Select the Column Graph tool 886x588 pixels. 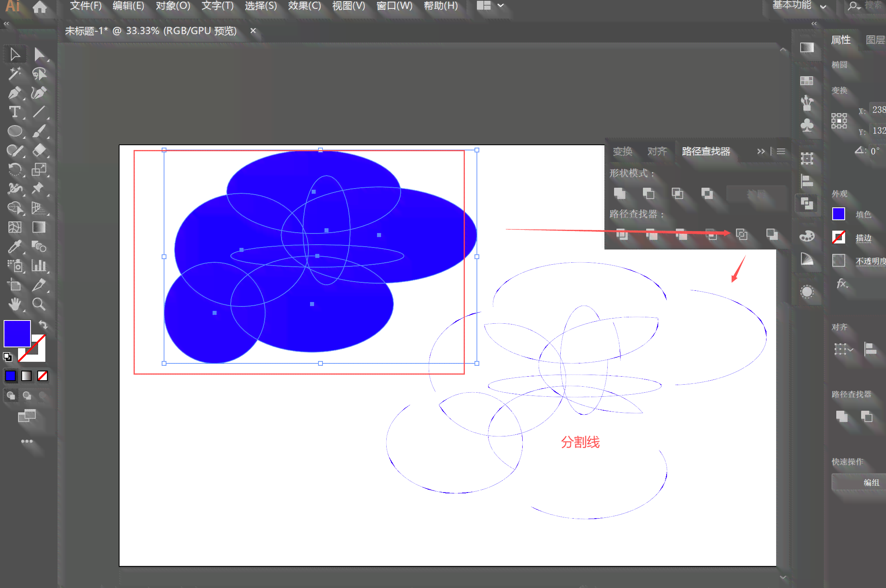tap(39, 266)
